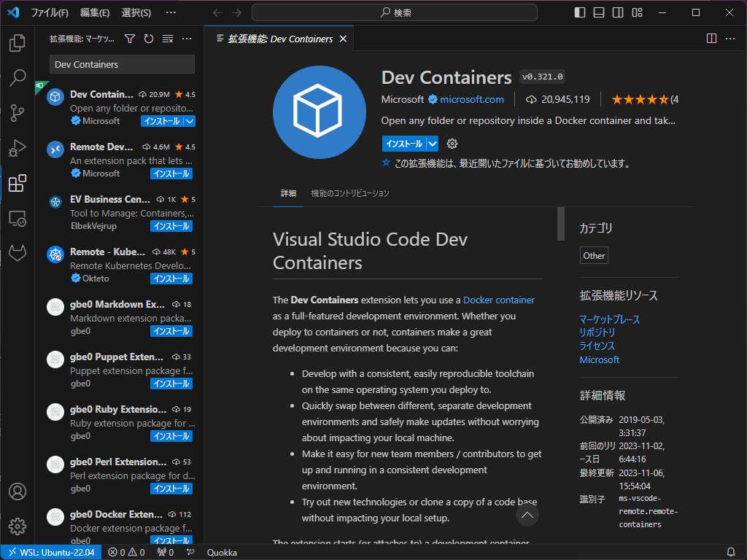The image size is (747, 560).
Task: Click Quokka status bar item
Action: pyautogui.click(x=222, y=553)
